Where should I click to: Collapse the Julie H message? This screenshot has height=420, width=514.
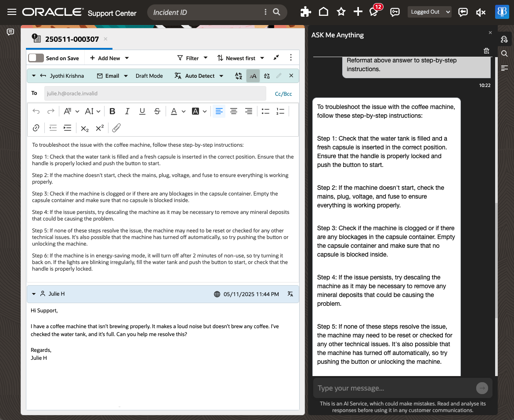tap(34, 294)
